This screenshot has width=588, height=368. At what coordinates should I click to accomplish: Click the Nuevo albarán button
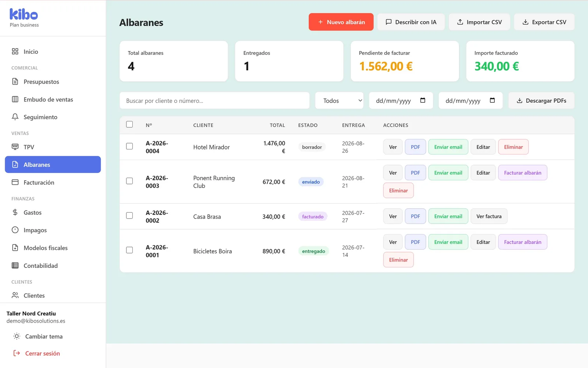click(x=341, y=22)
